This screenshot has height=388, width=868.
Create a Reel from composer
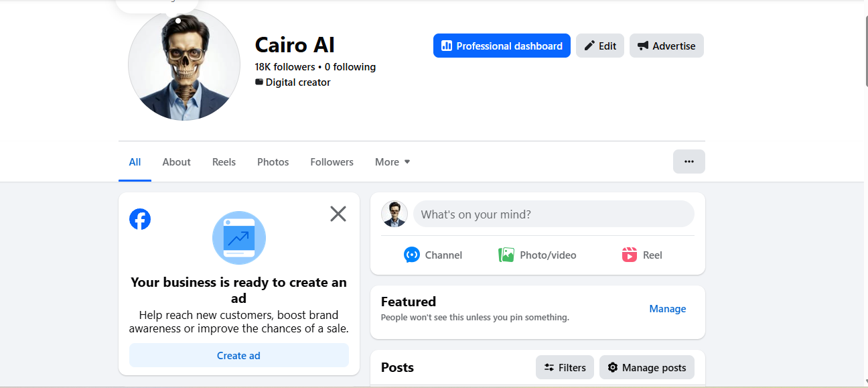[642, 255]
